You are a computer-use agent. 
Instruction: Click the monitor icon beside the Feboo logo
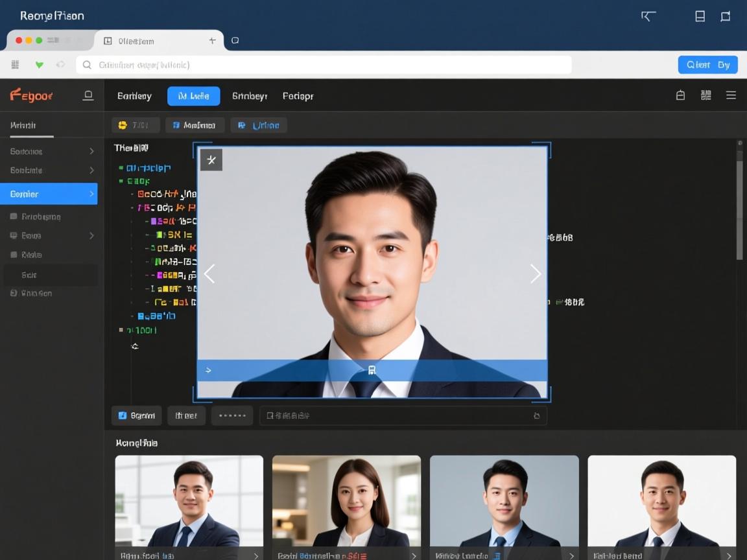pyautogui.click(x=88, y=95)
